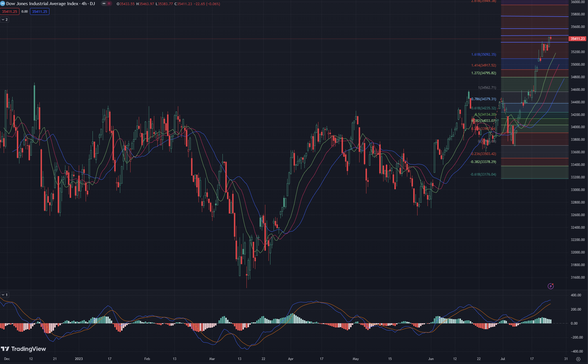Click the open value O35433.55 in OHLC
Image resolution: width=588 pixels, height=364 pixels.
(x=126, y=4)
